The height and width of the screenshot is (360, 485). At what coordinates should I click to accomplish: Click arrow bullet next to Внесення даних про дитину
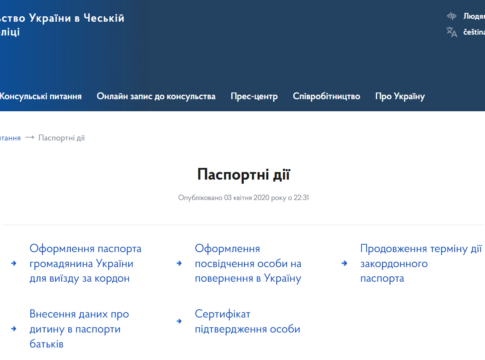pyautogui.click(x=14, y=329)
